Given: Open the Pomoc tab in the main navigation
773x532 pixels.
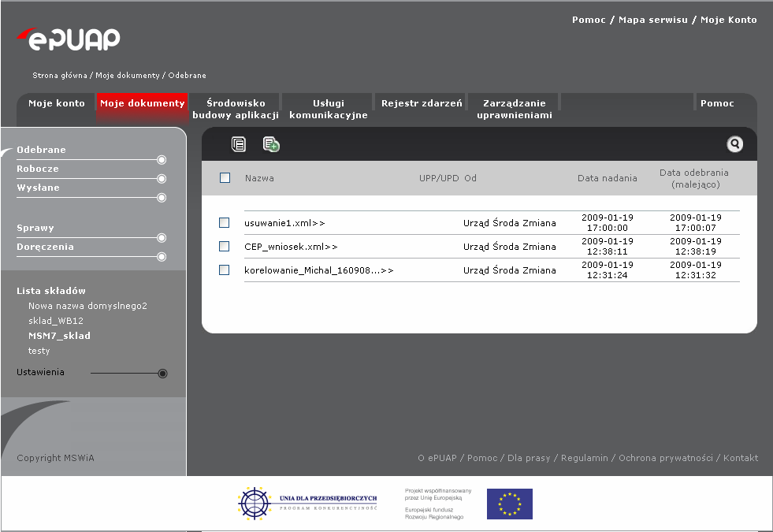Looking at the screenshot, I should (717, 103).
